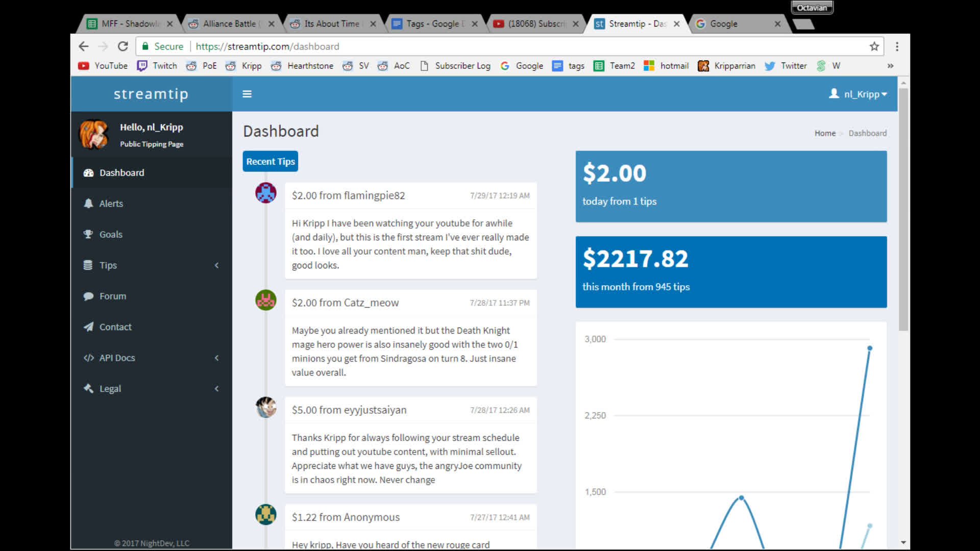Click the Contact paper plane icon
Viewport: 980px width, 551px height.
(x=88, y=327)
